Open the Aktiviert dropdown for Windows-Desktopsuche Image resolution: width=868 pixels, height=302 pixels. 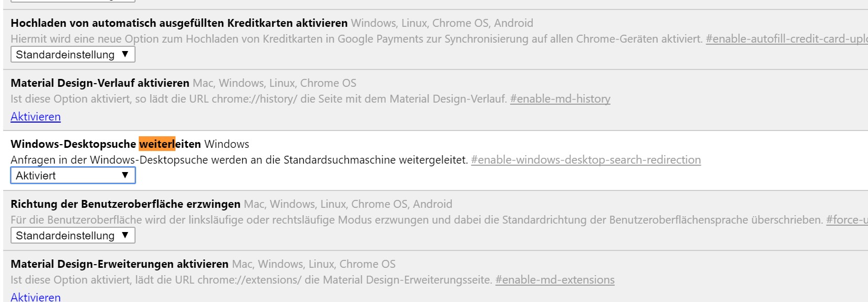pos(73,176)
